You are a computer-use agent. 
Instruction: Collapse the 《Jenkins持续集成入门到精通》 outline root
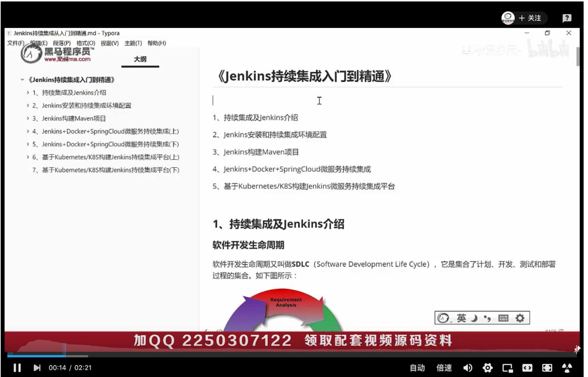[22, 80]
